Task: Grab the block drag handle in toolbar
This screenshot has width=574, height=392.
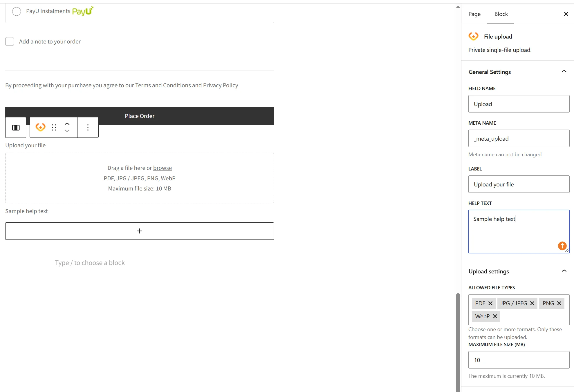Action: (54, 128)
